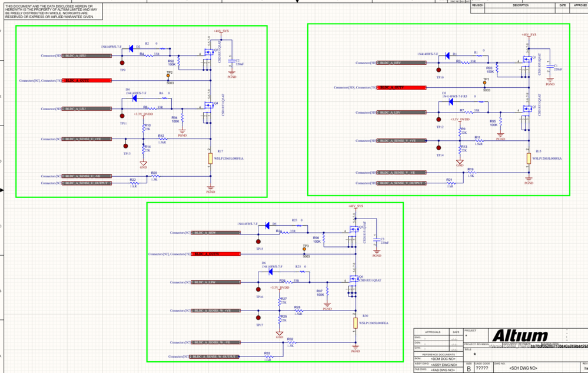The image size is (588, 373).
Task: Select MOSFET Q6 symbol
Action: point(354,279)
